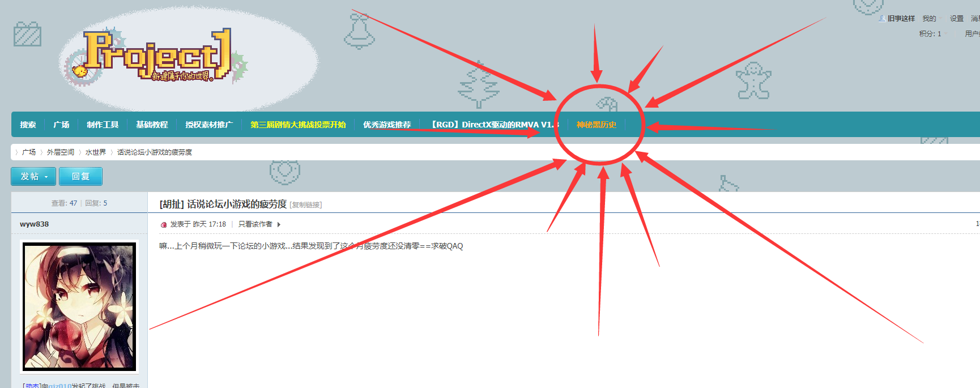
Task: Open 制作工具 navigation menu
Action: tap(103, 125)
